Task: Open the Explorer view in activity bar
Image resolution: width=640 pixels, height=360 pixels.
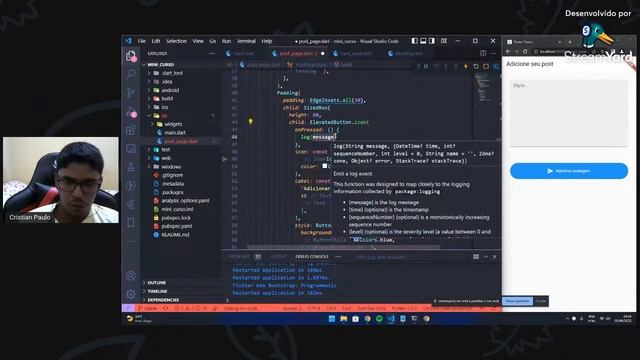Action: [x=131, y=56]
